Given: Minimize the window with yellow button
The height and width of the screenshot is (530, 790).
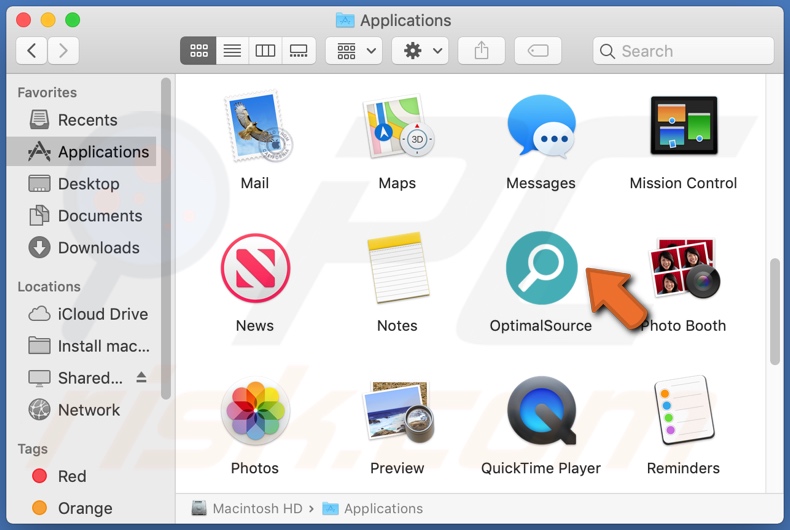Looking at the screenshot, I should [x=48, y=20].
